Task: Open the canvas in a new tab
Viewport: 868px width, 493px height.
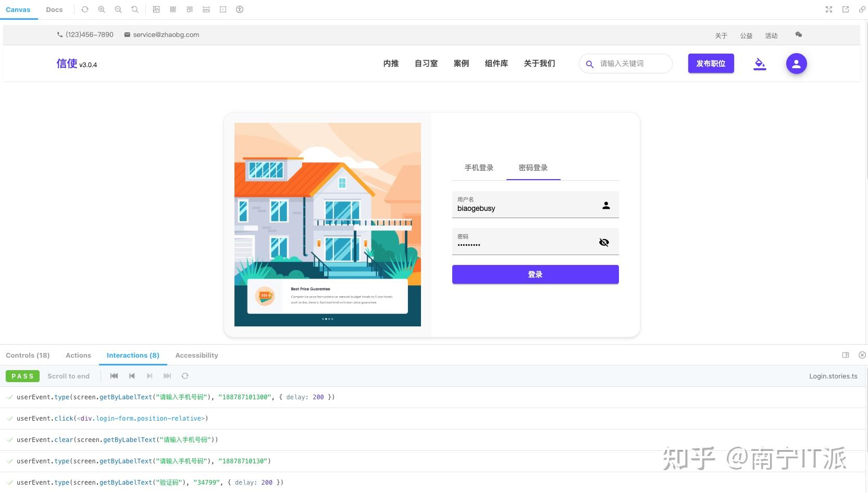Action: click(845, 9)
